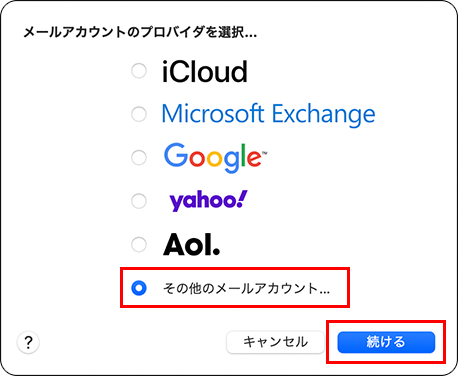
Task: Click the Aol. logo
Action: 192,244
